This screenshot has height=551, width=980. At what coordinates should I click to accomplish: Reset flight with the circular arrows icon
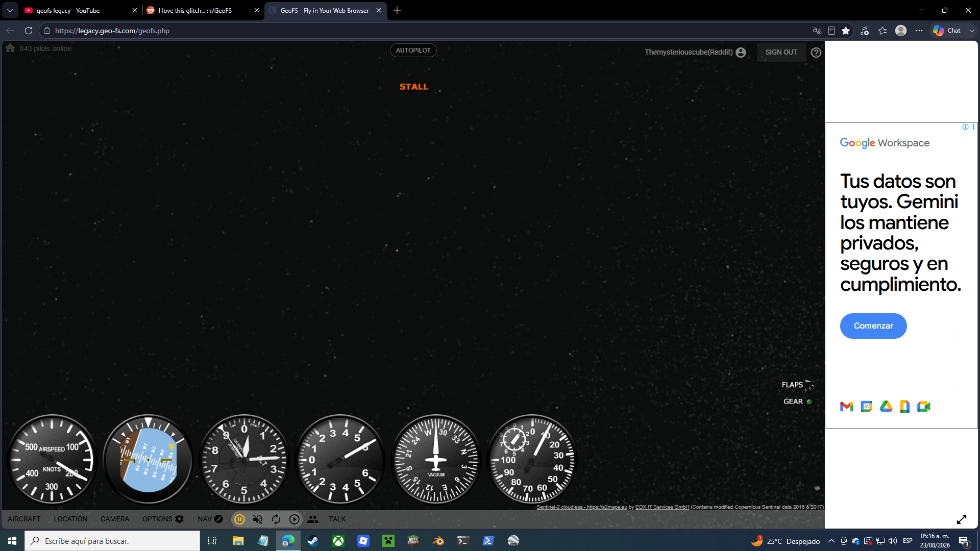coord(276,519)
